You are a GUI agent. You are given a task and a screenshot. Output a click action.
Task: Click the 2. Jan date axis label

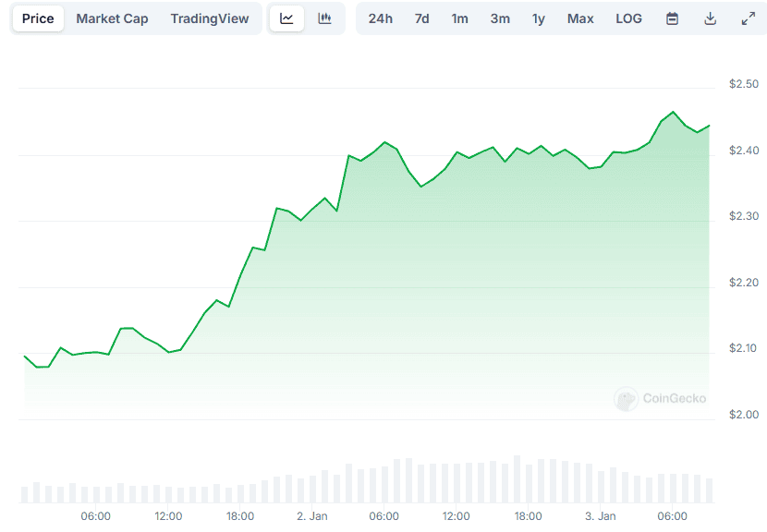[313, 516]
